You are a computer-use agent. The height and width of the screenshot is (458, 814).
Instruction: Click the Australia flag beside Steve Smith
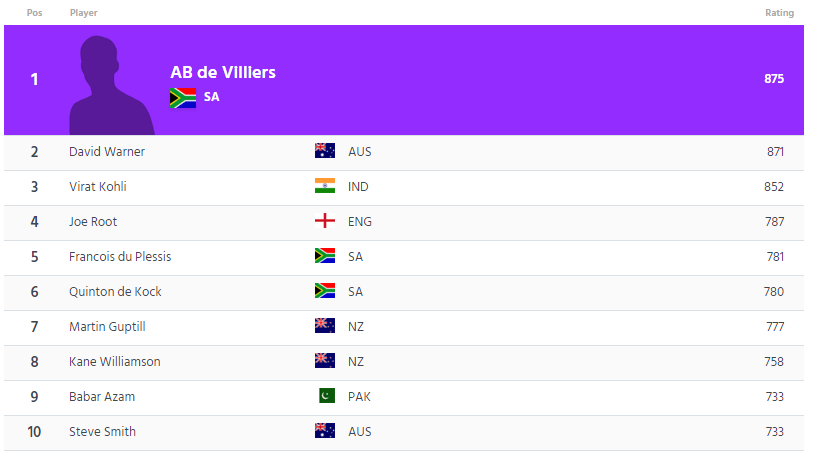(x=325, y=431)
